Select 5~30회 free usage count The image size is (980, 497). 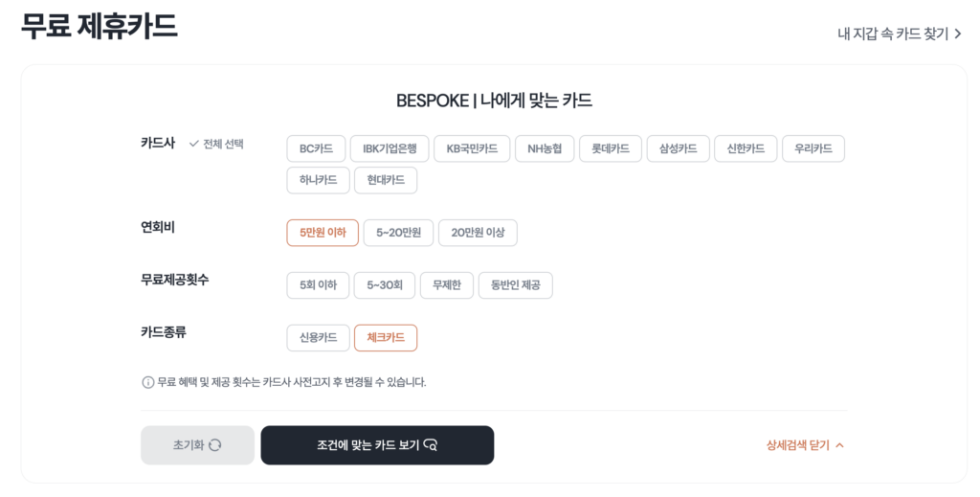385,285
